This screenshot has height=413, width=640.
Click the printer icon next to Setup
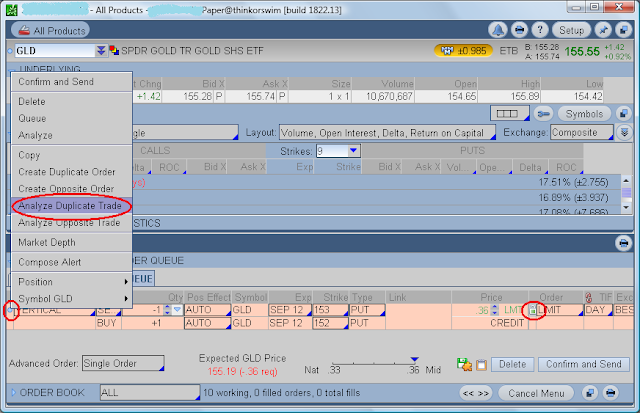click(519, 30)
